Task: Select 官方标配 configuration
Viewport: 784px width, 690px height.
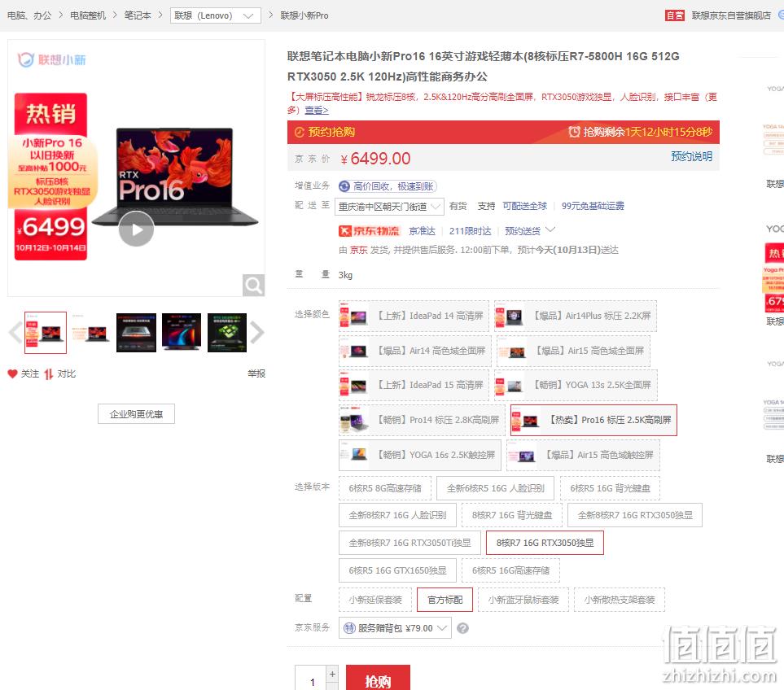Action: 445,600
